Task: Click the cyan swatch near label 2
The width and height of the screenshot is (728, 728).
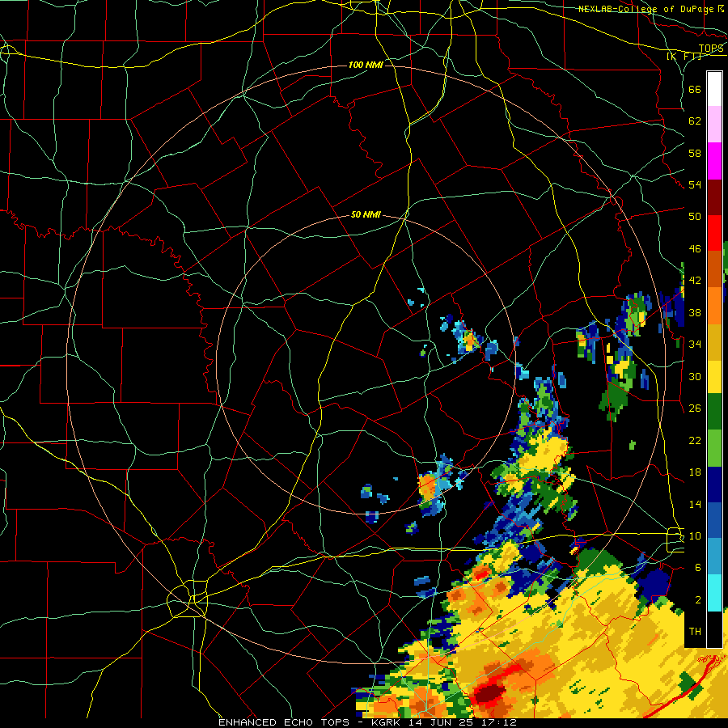Action: (x=714, y=593)
